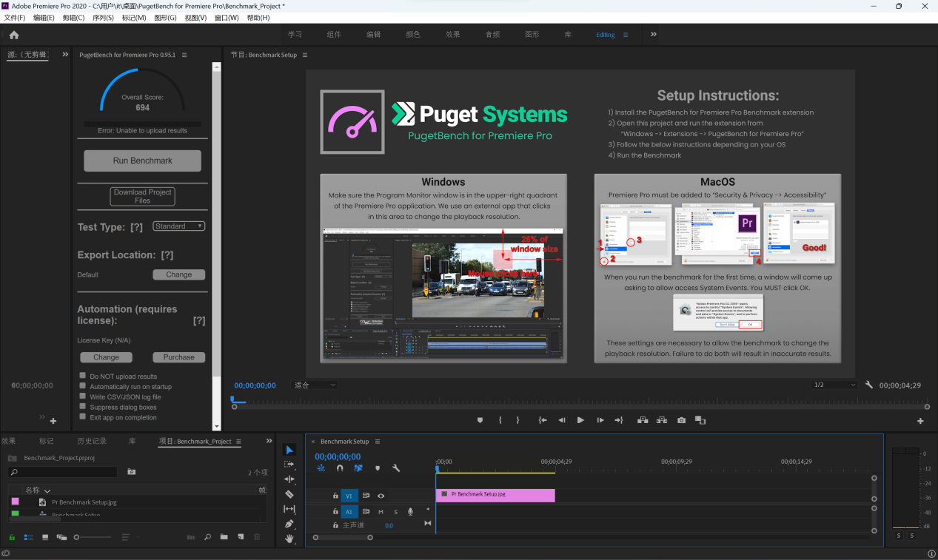Click the Purchase license button
The image size is (938, 560).
[178, 357]
